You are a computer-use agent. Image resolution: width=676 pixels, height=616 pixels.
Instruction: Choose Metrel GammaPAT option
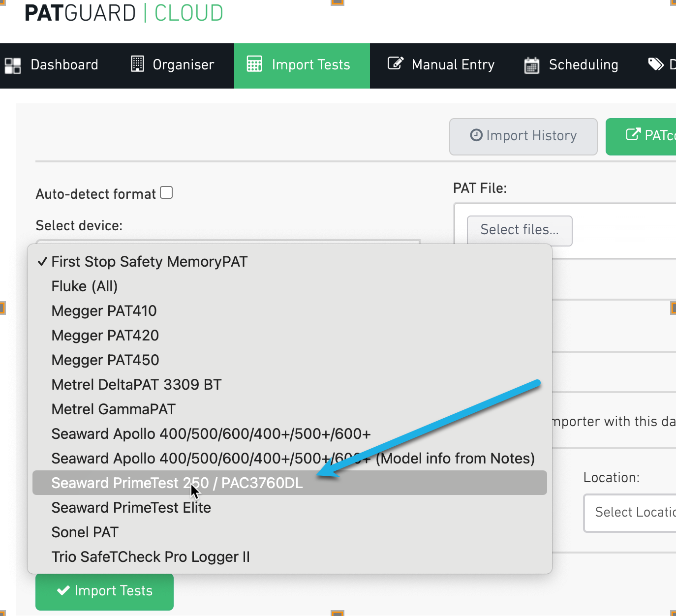(x=290, y=409)
